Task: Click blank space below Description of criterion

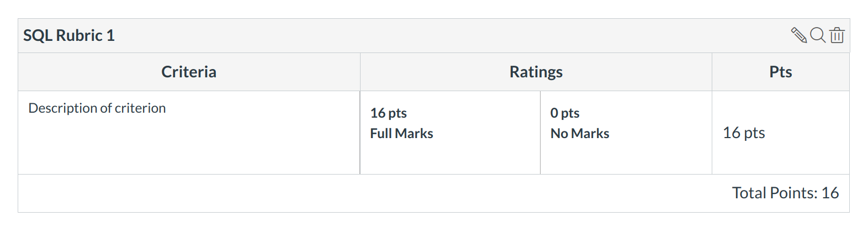Action: [188, 149]
